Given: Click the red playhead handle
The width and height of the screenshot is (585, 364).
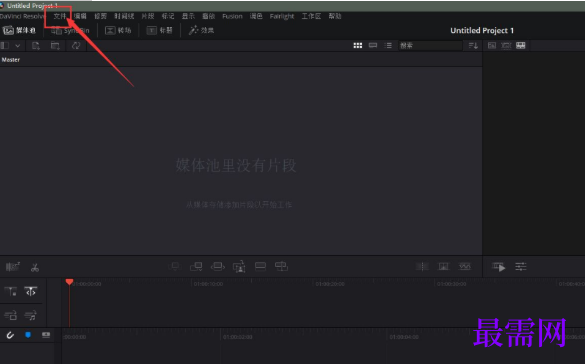Looking at the screenshot, I should tap(69, 282).
